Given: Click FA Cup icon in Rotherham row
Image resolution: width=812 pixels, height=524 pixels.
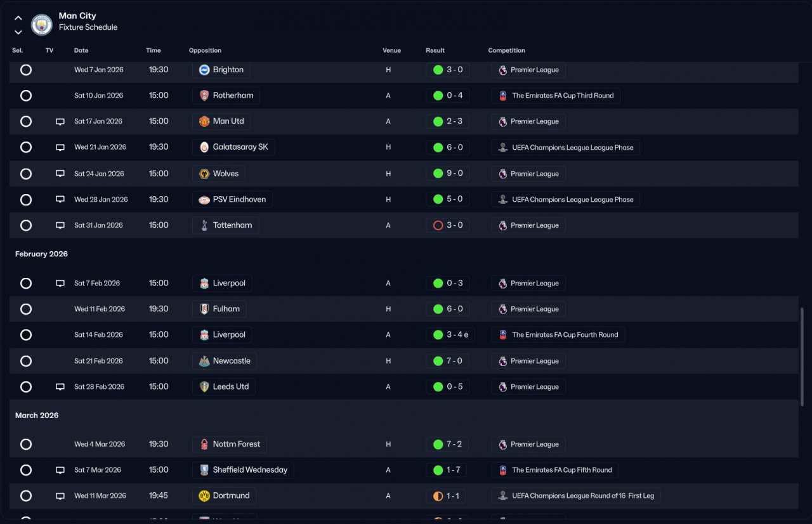Looking at the screenshot, I should (x=503, y=96).
